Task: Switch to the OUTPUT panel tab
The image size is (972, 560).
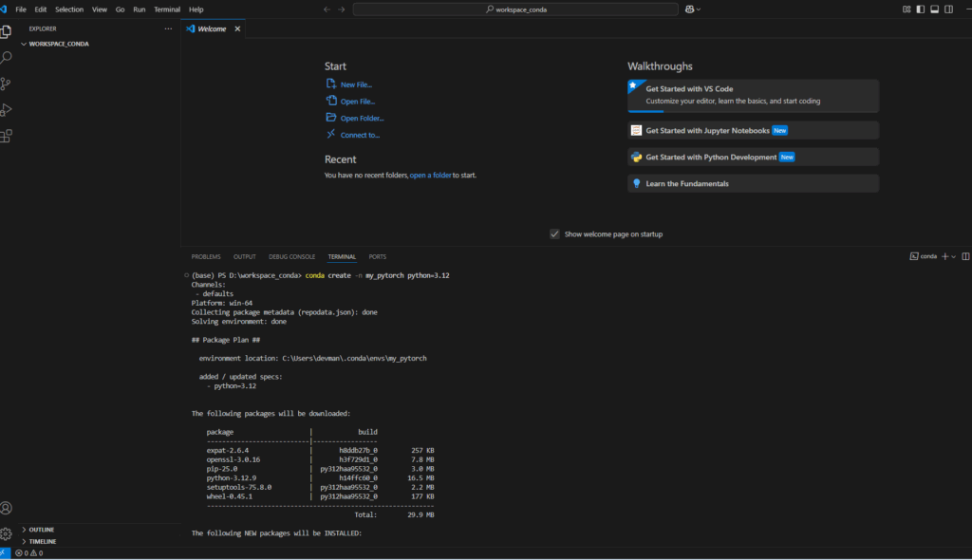Action: click(x=244, y=256)
